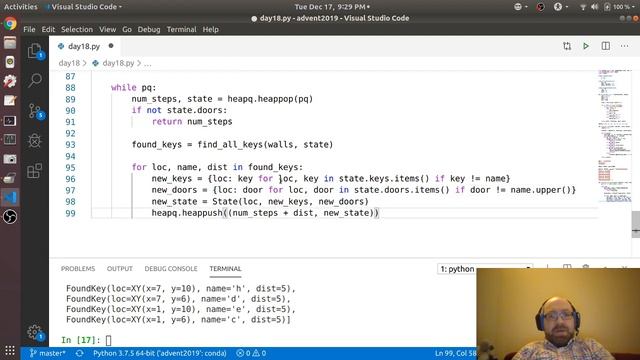This screenshot has width=640, height=360.
Task: Select the day18.py editor tab
Action: [x=84, y=46]
